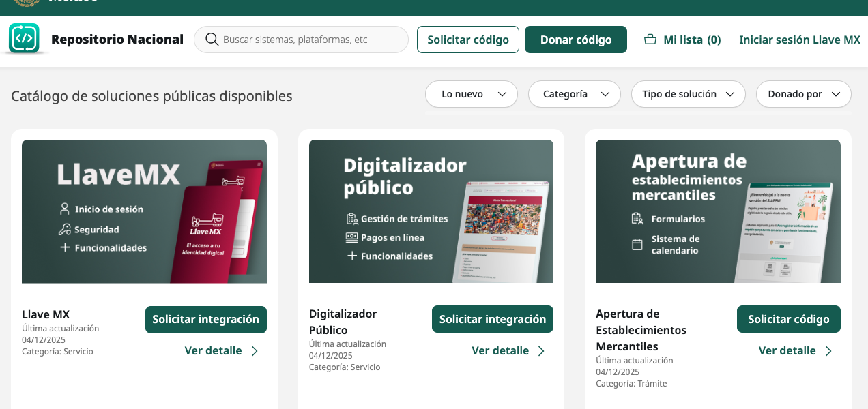Select Iniciar sesión Llave MX

tap(799, 40)
